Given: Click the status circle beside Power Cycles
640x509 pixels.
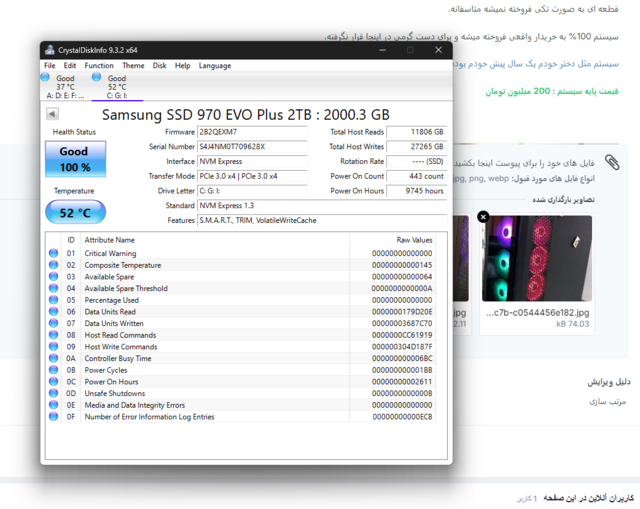Looking at the screenshot, I should click(x=53, y=370).
